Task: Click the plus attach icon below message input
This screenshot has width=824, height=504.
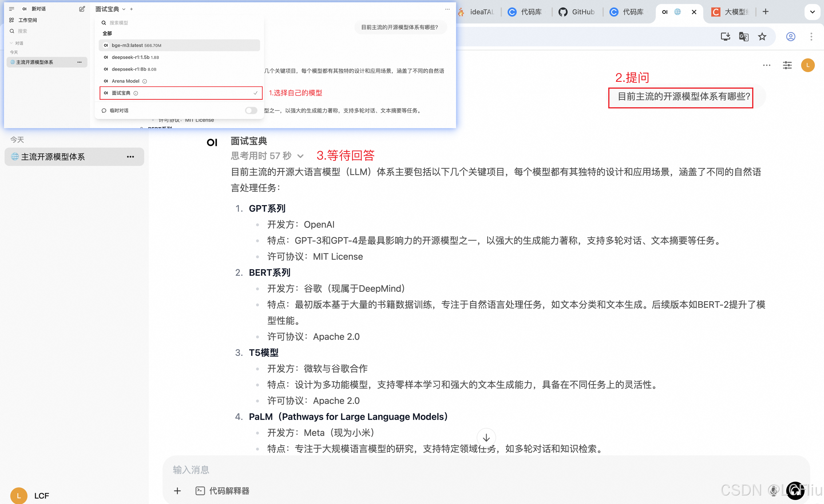Action: click(178, 491)
